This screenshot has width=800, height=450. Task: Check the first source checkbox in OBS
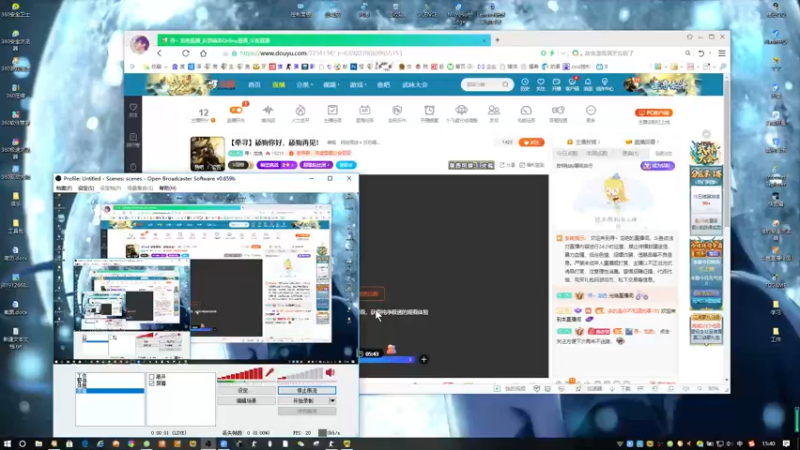(152, 377)
